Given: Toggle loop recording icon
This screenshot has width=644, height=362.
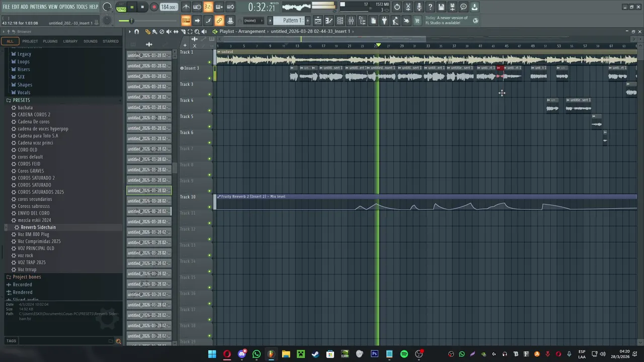Looking at the screenshot, I should click(230, 7).
